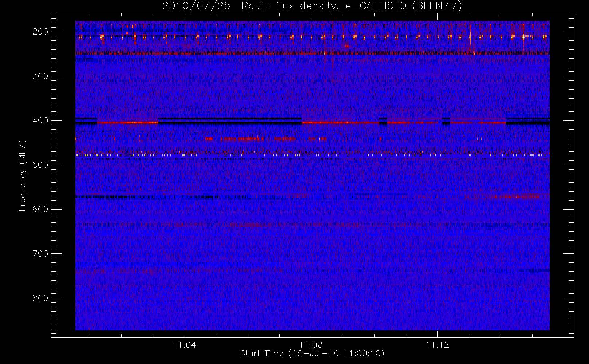
Task: Click the Start Time axis caption
Action: coord(312,353)
